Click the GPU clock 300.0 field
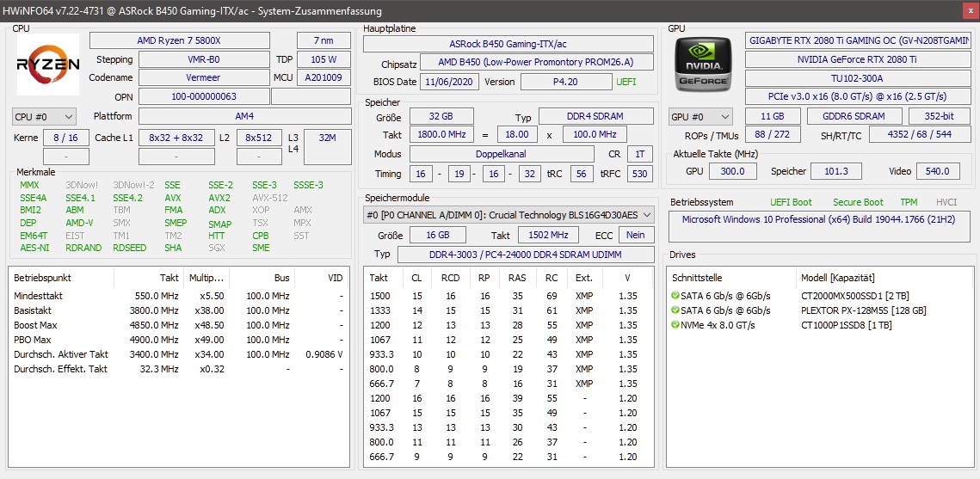Image resolution: width=980 pixels, height=479 pixels. coord(732,171)
